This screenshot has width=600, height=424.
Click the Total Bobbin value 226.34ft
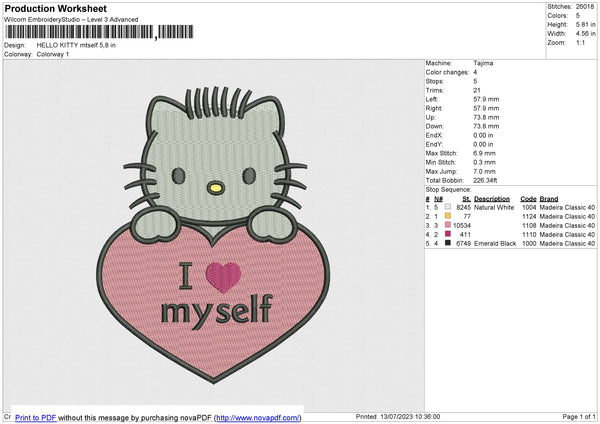485,180
